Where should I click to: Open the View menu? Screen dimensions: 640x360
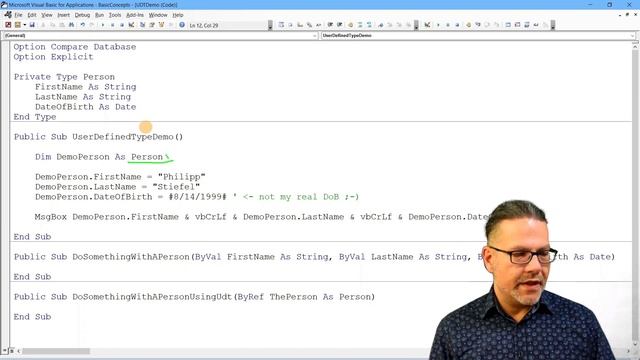47,15
